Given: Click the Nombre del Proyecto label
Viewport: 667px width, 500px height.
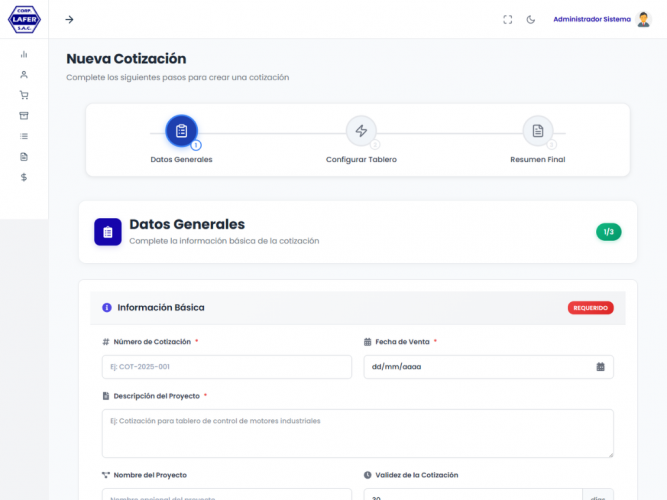Looking at the screenshot, I should pos(150,475).
